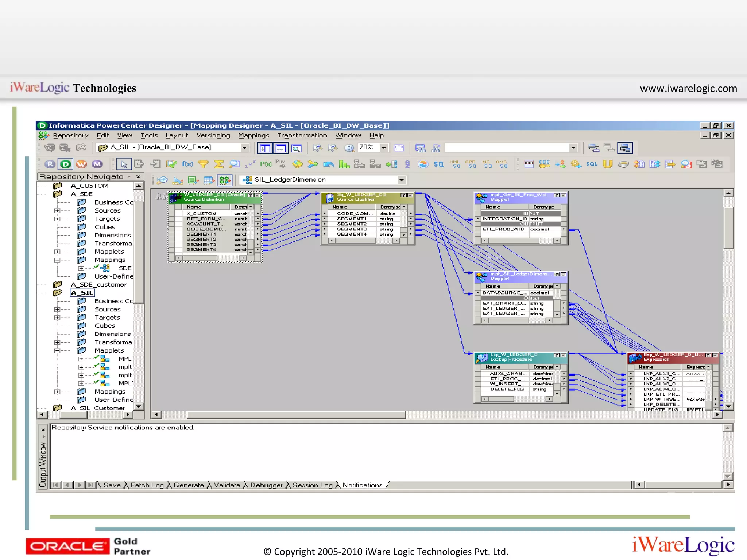Launch the Workflow Manager (orange W icon)

click(x=81, y=164)
